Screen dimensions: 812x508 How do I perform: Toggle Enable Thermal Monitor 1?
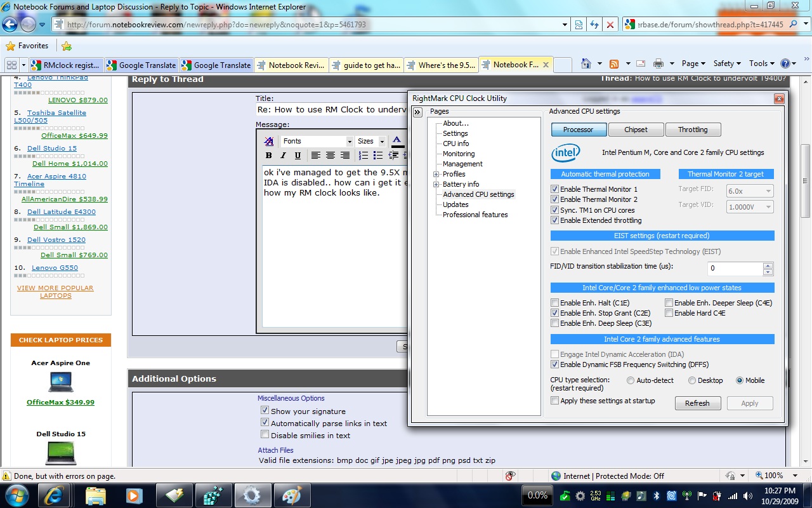(555, 189)
